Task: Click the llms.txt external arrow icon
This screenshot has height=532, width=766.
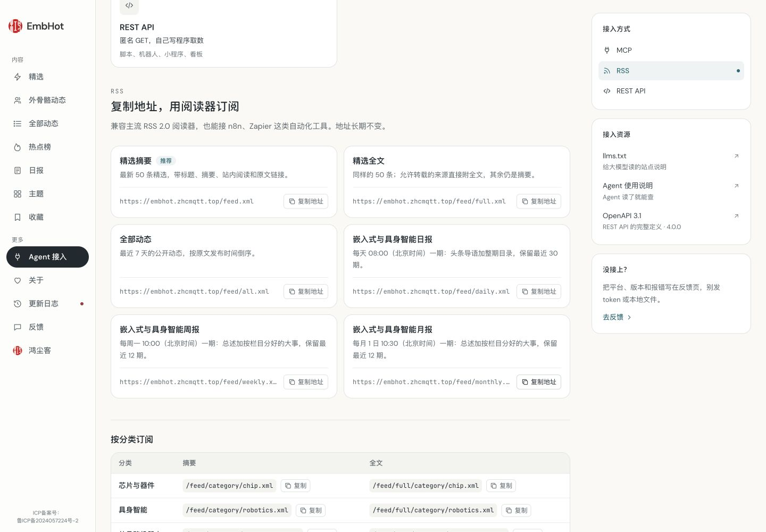Action: click(x=736, y=156)
